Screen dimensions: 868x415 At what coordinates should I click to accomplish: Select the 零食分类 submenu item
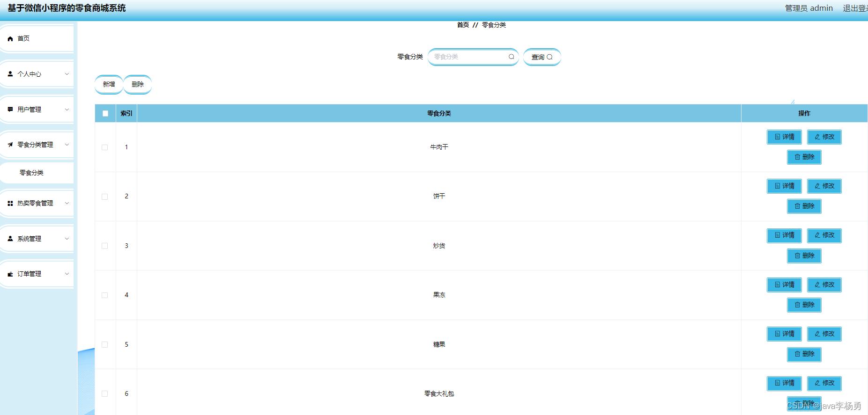[37, 173]
